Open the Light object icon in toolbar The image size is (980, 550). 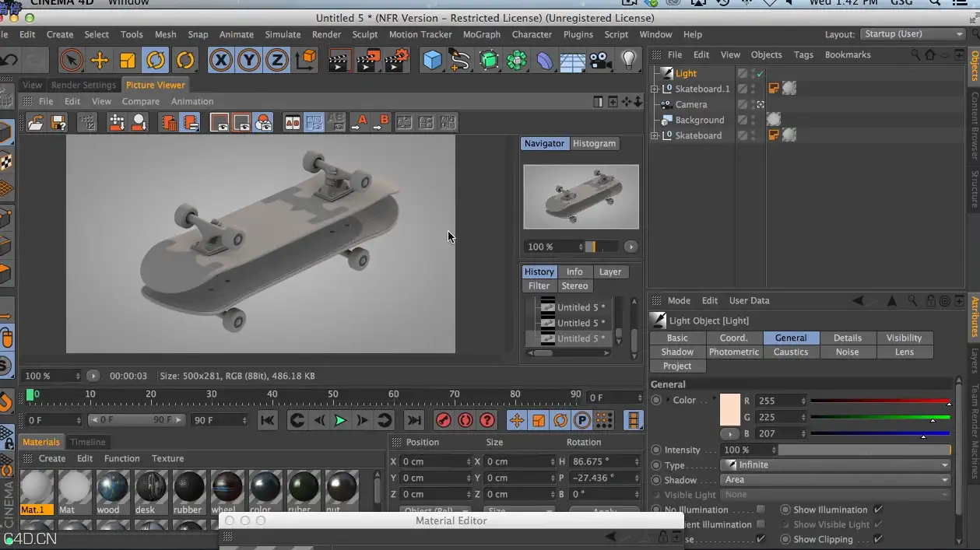[629, 60]
